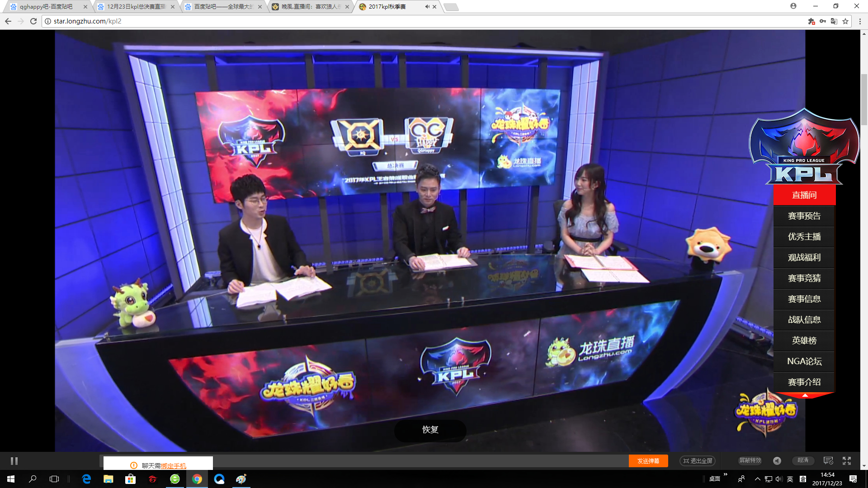Screen dimensions: 868x488
Task: Reload the page
Action: [x=33, y=21]
